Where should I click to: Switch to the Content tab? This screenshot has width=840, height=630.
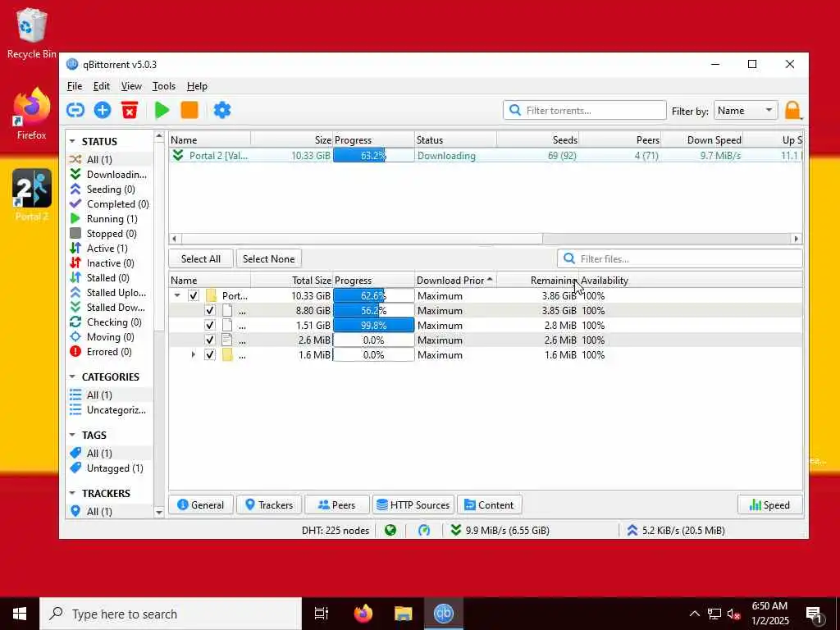[x=490, y=504]
